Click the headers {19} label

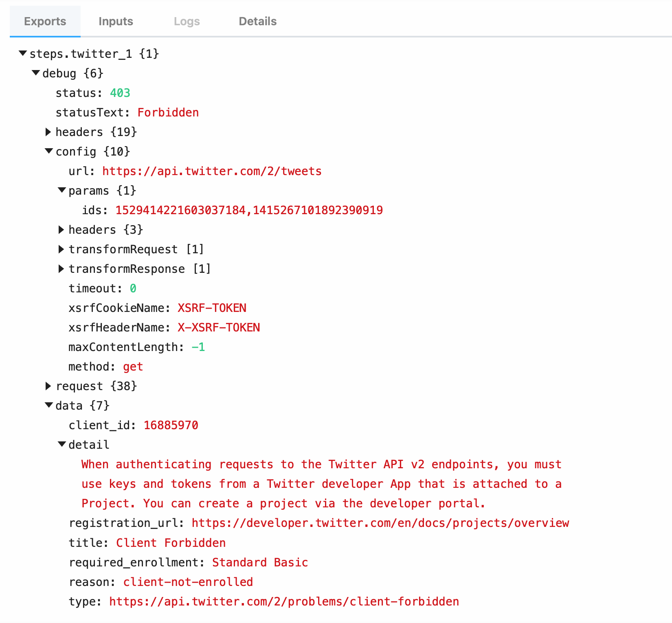tap(96, 132)
